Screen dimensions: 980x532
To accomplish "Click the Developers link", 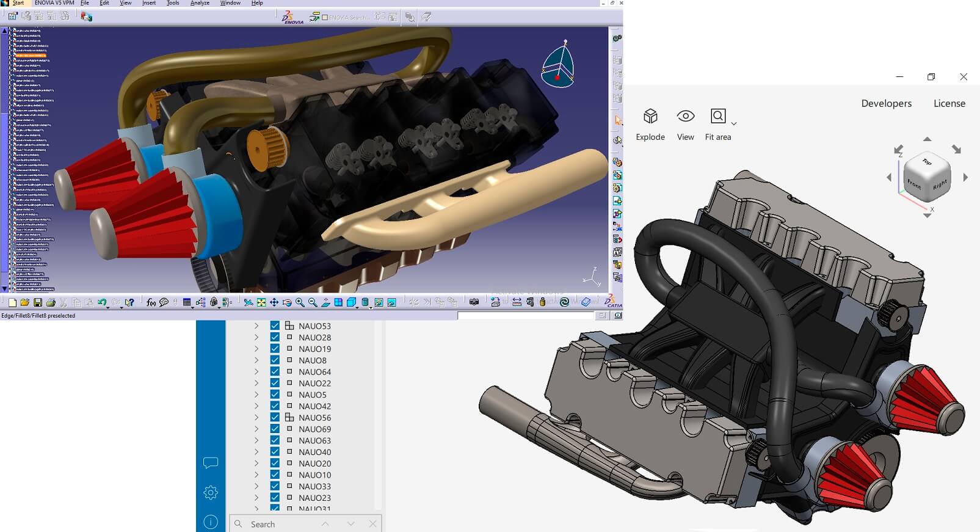I will coord(886,103).
